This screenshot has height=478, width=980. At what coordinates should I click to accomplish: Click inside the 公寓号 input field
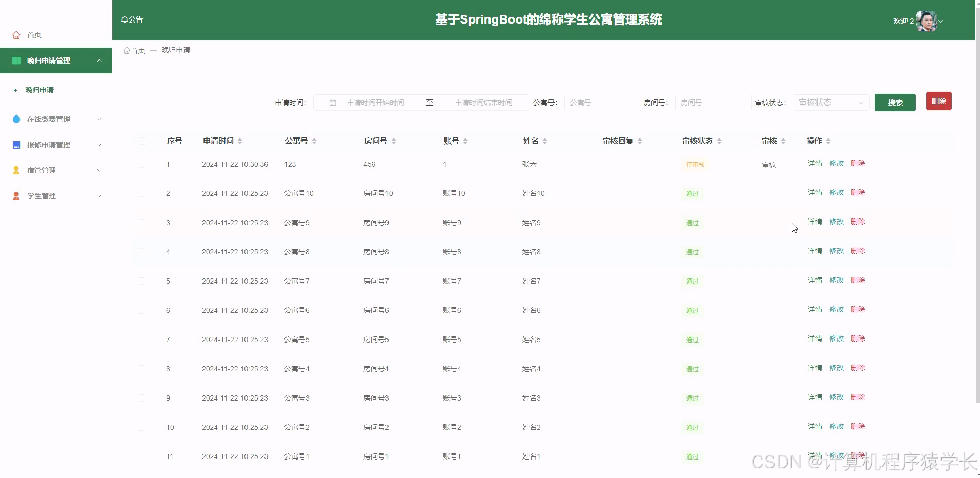(602, 102)
